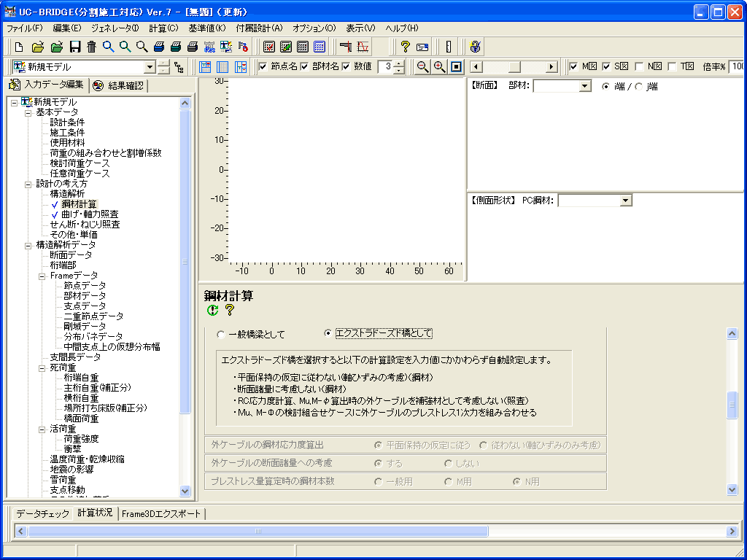The height and width of the screenshot is (560, 747).
Task: Select the 一般橋梁として radio button
Action: 221,335
